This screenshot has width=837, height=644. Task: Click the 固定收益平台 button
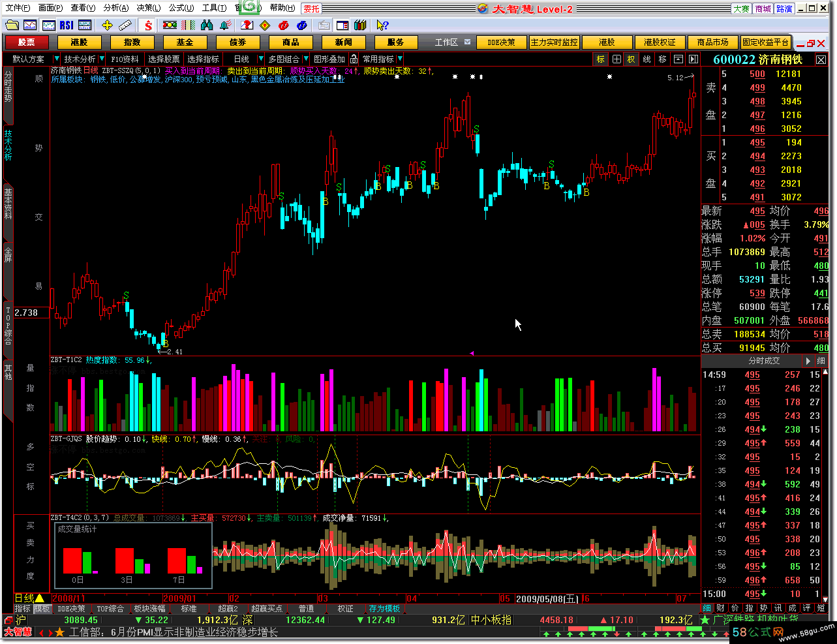pyautogui.click(x=766, y=42)
